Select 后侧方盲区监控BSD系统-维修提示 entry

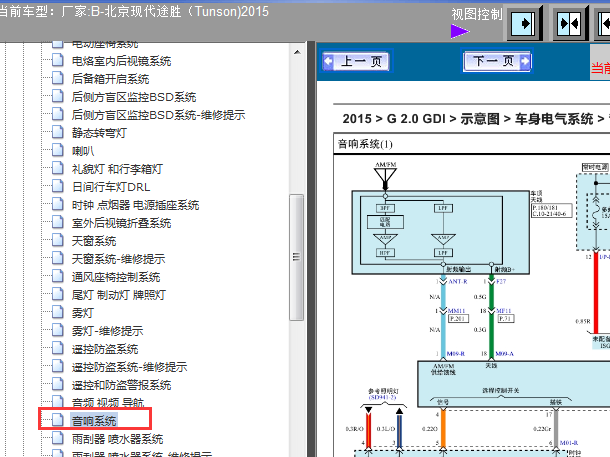tap(158, 115)
